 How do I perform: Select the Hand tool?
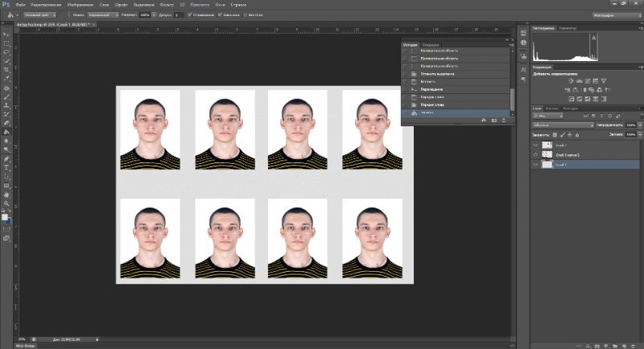(x=6, y=195)
